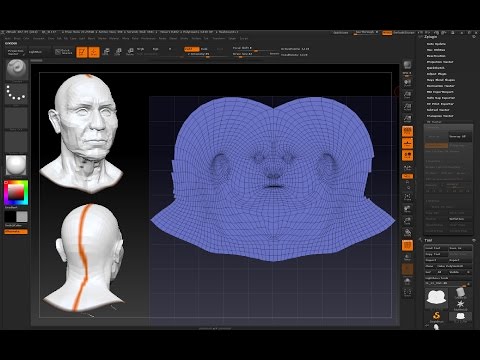This screenshot has width=480, height=360.
Task: Click the right shelf Scale view icon
Action: tap(407, 221)
